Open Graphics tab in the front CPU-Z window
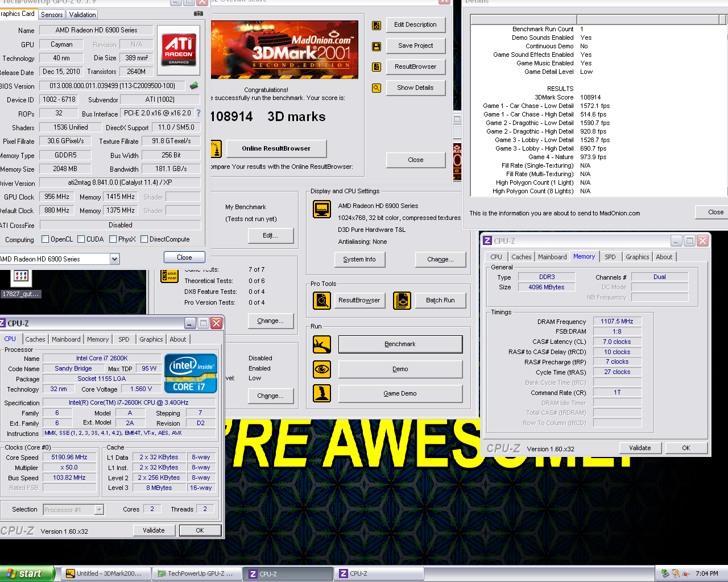Screen dimensions: 728x582 tap(151, 339)
